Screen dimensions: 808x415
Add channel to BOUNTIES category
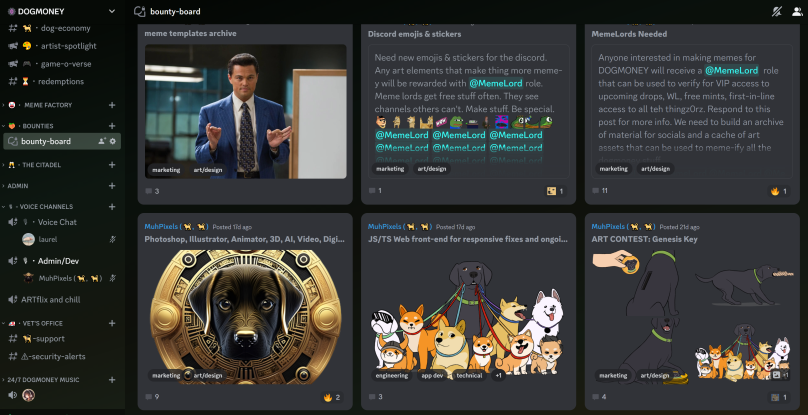click(112, 126)
